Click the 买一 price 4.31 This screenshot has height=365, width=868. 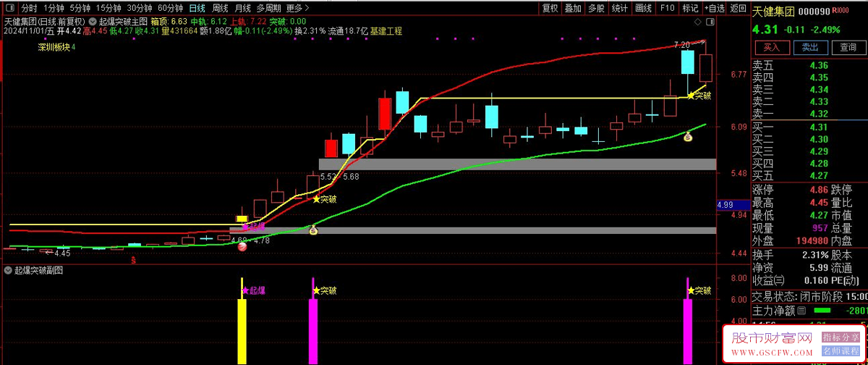tap(820, 127)
